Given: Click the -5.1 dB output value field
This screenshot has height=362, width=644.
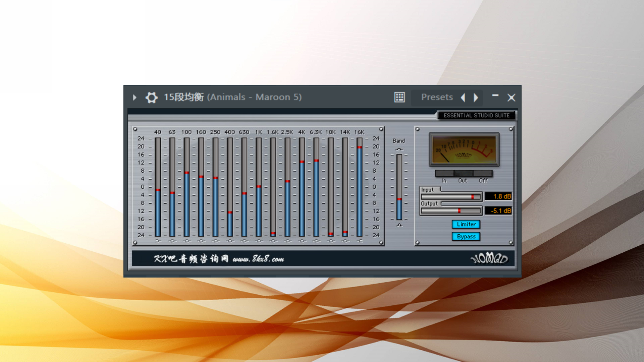Looking at the screenshot, I should [499, 210].
